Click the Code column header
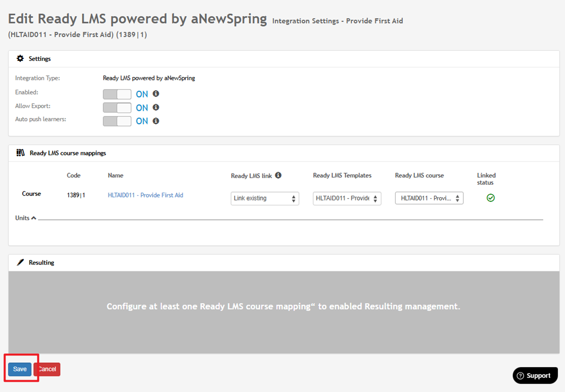The width and height of the screenshot is (565, 392). (74, 175)
